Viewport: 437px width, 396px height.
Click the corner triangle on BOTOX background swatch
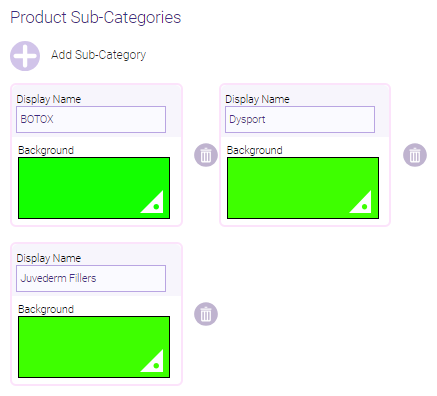pos(153,202)
